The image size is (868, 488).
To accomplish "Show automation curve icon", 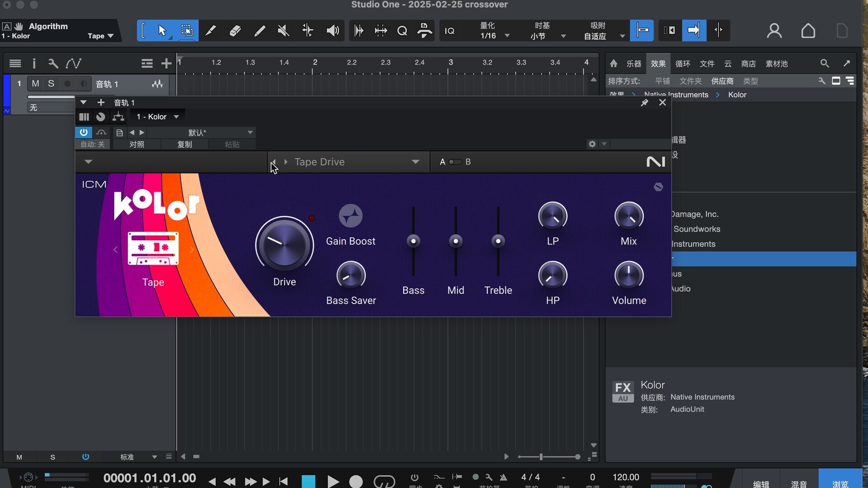I will point(73,63).
